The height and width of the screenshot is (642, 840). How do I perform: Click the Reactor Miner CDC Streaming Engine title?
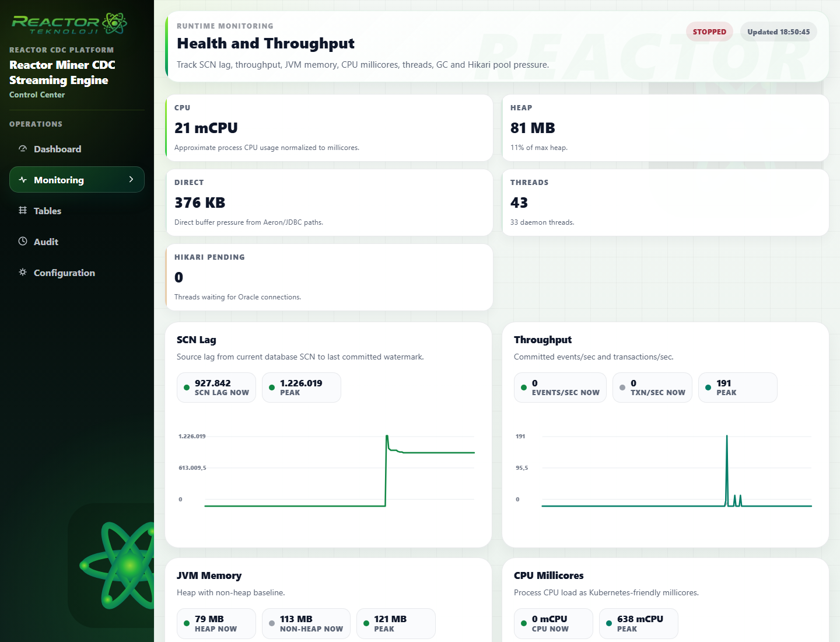[62, 72]
